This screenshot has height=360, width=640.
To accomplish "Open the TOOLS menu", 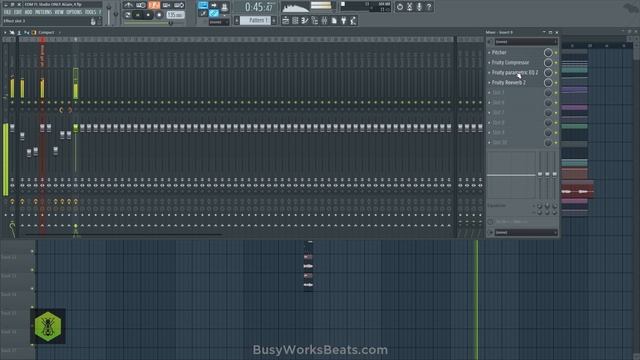I will [x=90, y=12].
